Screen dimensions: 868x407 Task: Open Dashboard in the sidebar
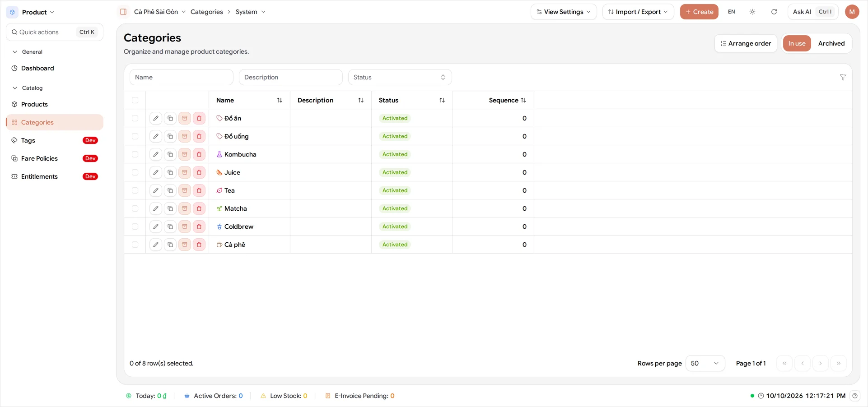pyautogui.click(x=55, y=68)
